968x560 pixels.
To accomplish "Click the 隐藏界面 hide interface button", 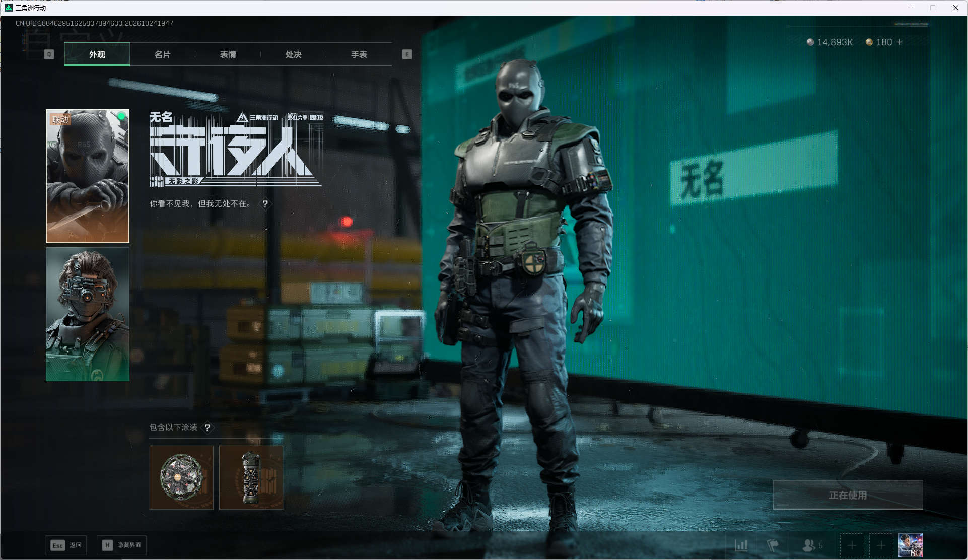I will [x=121, y=545].
